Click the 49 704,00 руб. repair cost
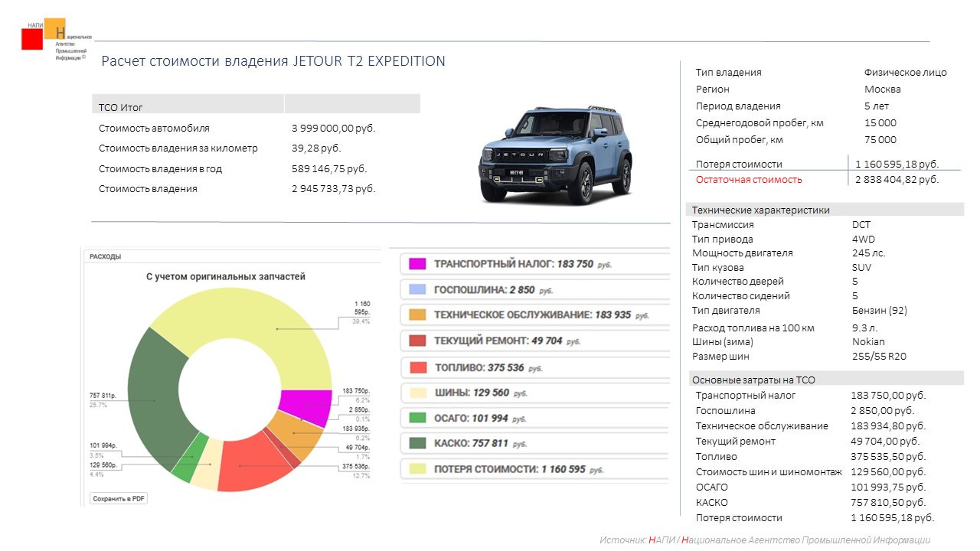Image resolution: width=980 pixels, height=551 pixels. point(887,442)
